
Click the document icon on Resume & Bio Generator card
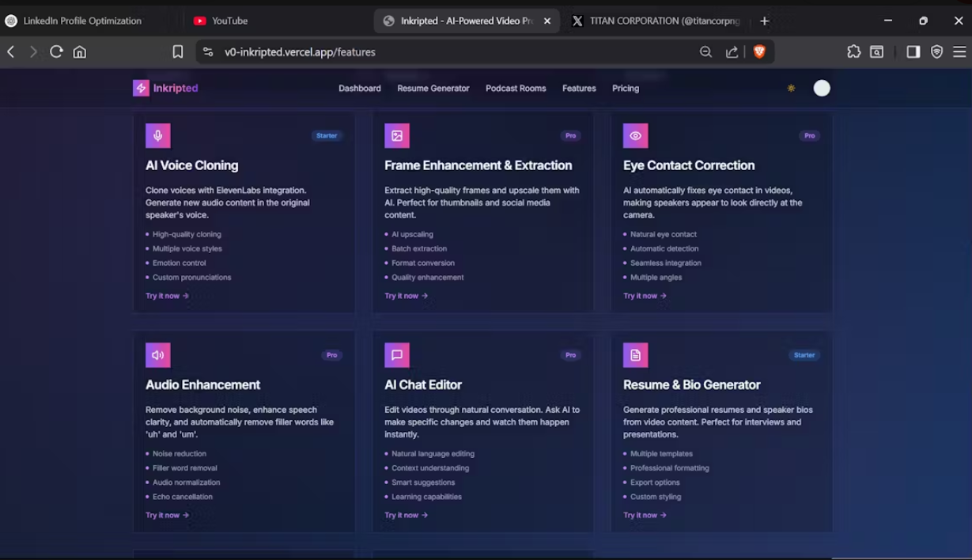pyautogui.click(x=636, y=355)
